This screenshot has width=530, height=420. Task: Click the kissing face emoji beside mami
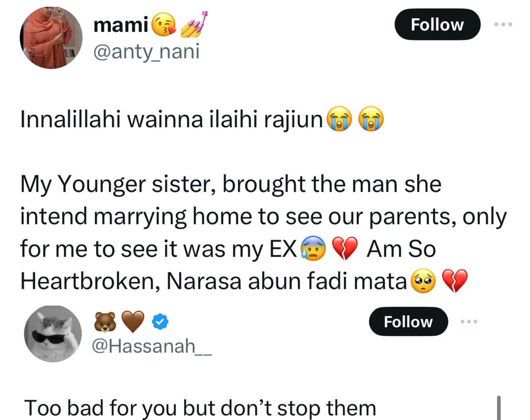(164, 25)
